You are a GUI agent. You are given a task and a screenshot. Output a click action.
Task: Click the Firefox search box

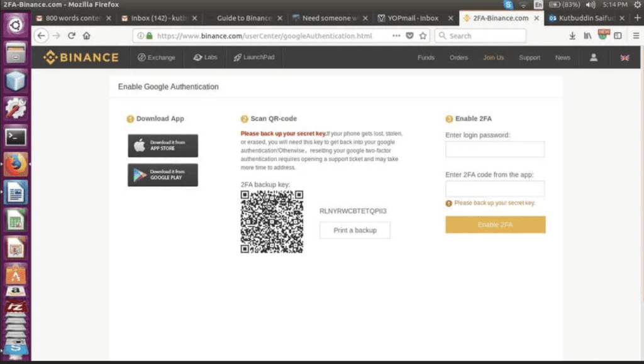[480, 36]
